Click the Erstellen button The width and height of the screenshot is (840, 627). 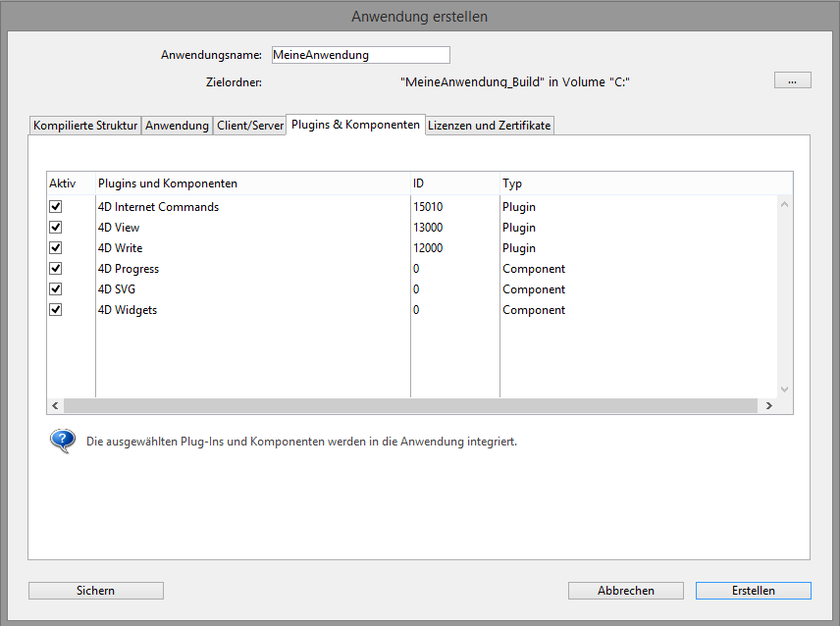753,591
